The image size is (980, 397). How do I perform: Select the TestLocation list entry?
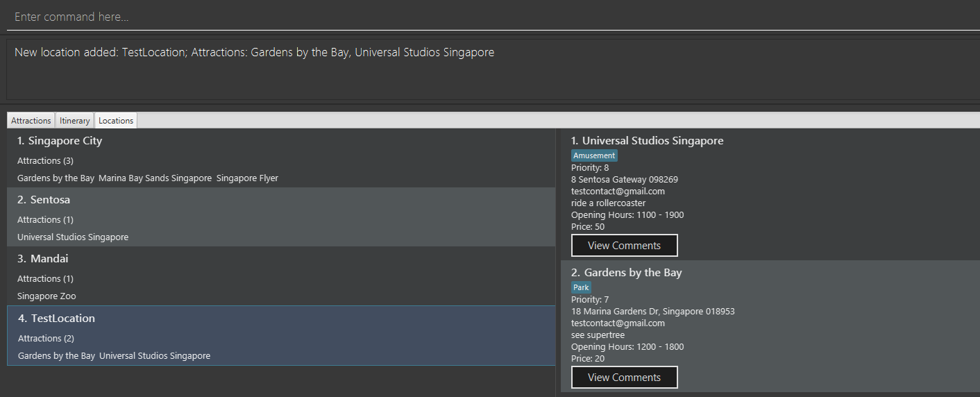pos(278,336)
